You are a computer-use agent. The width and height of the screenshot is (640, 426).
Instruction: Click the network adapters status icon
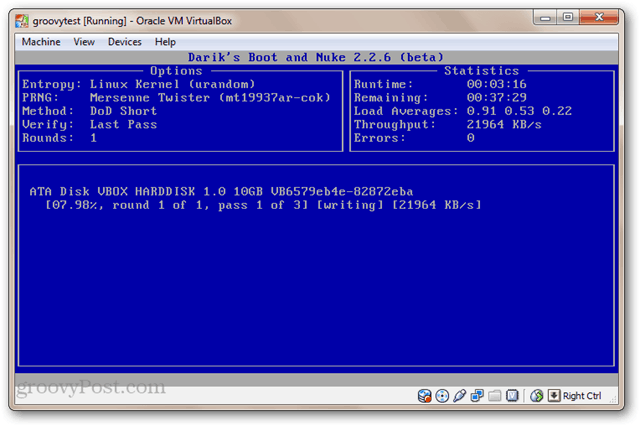coord(477,395)
